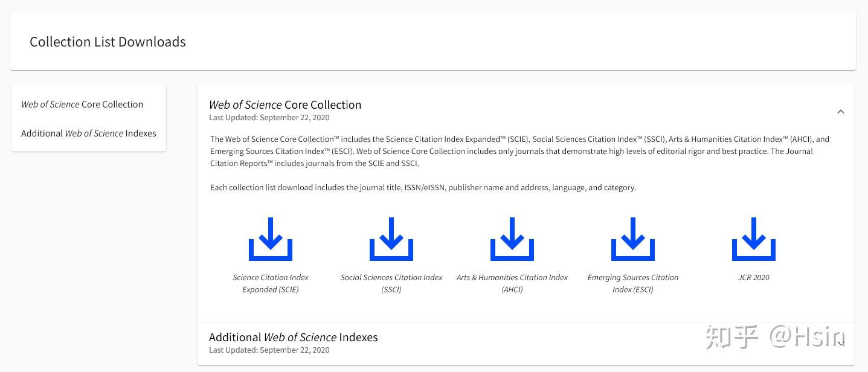Screen dimensions: 868x372
Task: Click the SSCI download arrow icon
Action: tap(391, 239)
